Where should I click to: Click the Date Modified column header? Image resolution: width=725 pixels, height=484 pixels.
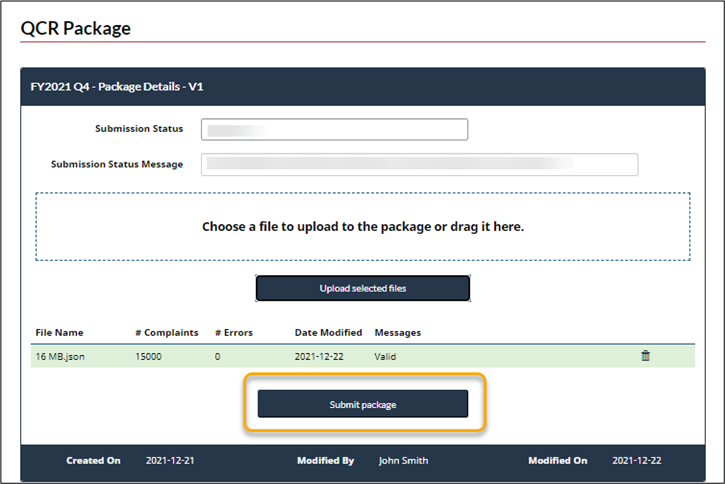pyautogui.click(x=328, y=332)
